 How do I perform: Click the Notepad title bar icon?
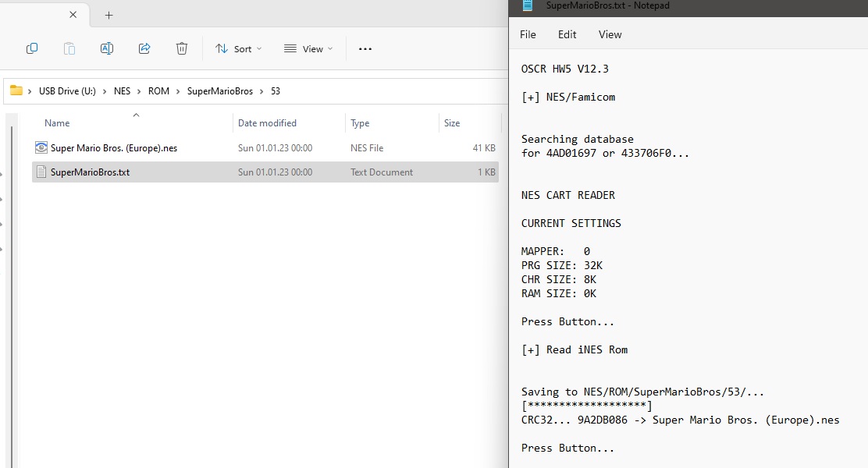[x=528, y=5]
